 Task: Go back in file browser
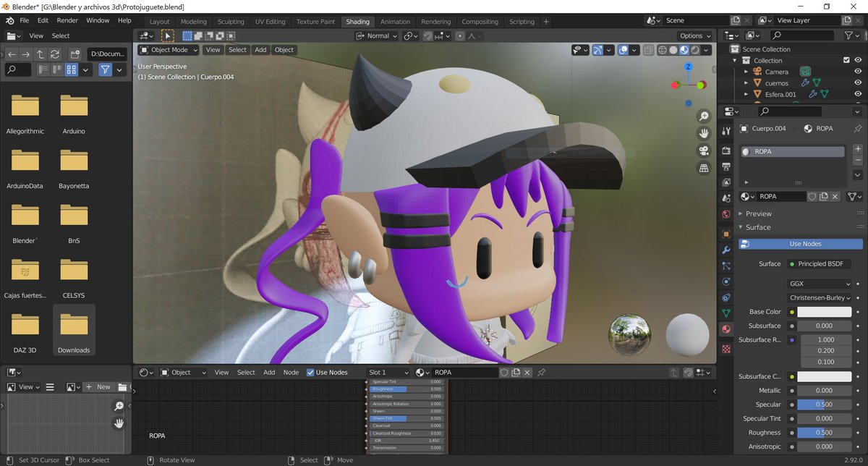click(x=12, y=54)
